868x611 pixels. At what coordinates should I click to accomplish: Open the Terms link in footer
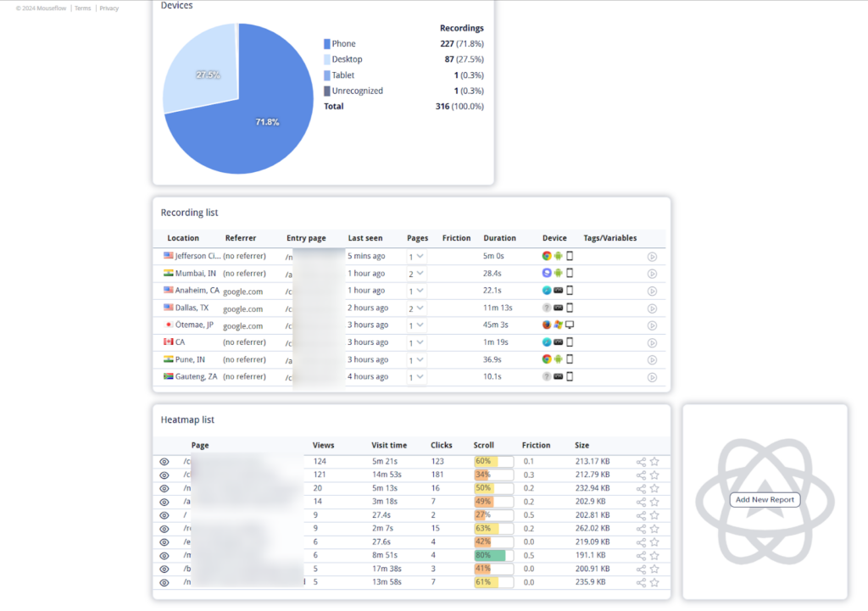tap(82, 8)
